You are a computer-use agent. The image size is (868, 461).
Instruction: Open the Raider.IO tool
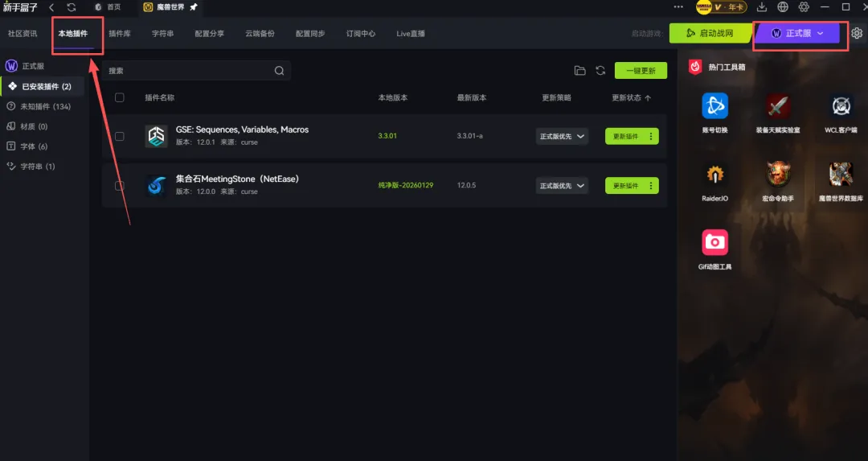pos(714,181)
